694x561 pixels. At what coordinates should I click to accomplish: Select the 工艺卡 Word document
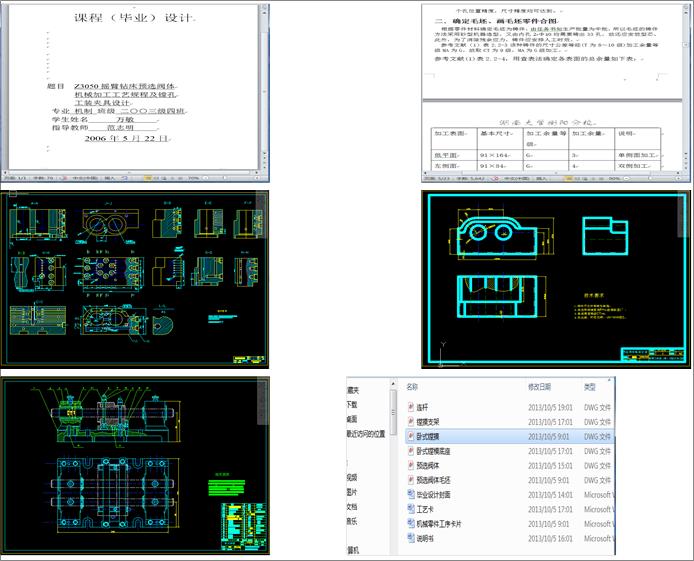click(509, 509)
